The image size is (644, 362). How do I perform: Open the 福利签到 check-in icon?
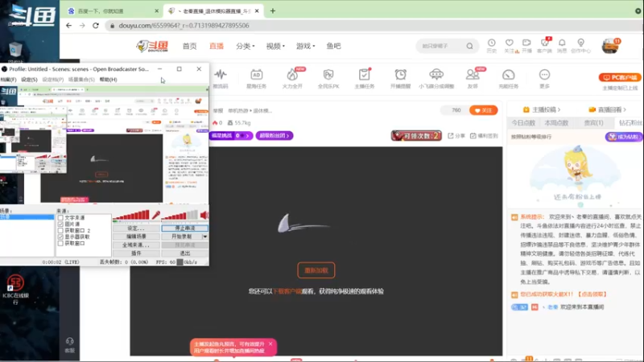[484, 136]
